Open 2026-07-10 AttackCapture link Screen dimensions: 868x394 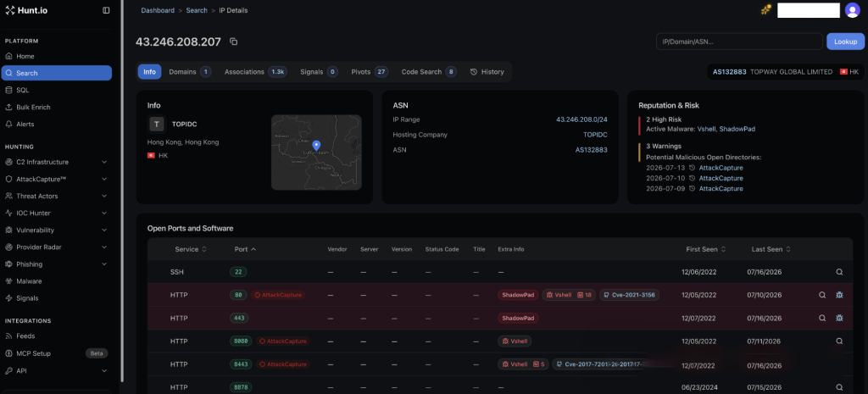pos(721,178)
